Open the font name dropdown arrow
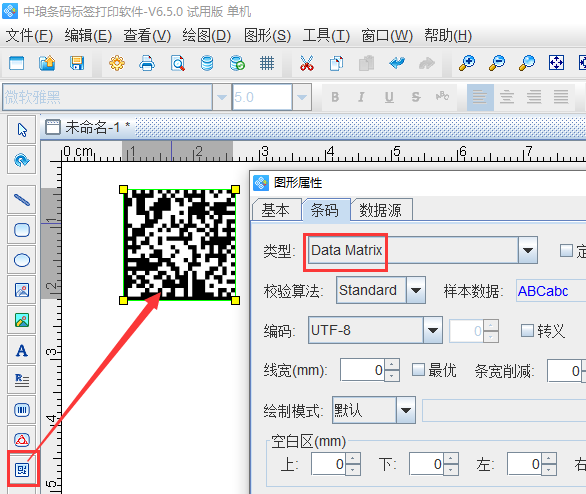 click(222, 97)
